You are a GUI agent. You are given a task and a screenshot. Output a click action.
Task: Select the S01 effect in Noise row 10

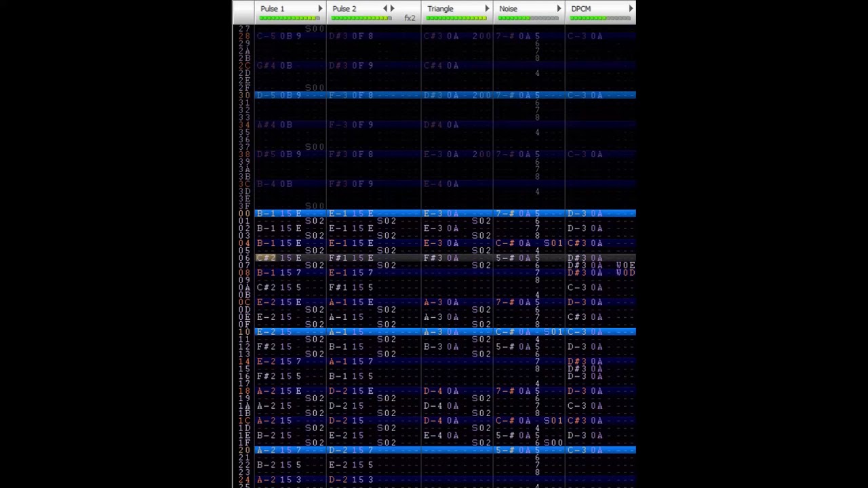[553, 332]
